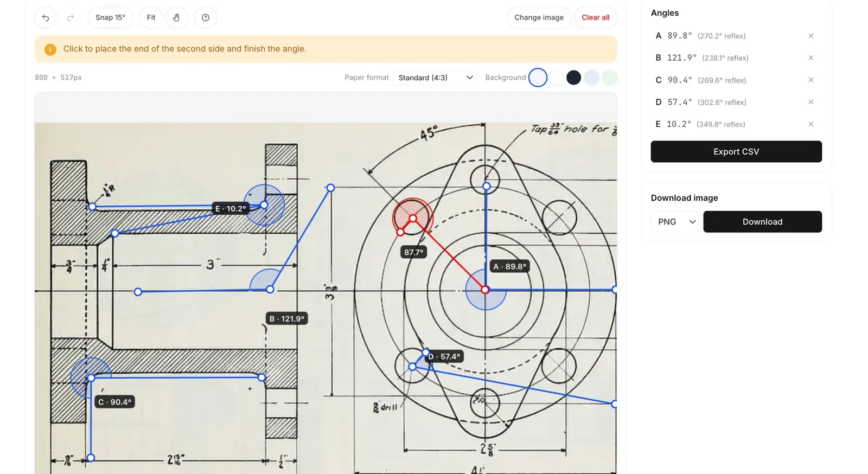
Task: Open help via the question-mark icon
Action: point(206,17)
